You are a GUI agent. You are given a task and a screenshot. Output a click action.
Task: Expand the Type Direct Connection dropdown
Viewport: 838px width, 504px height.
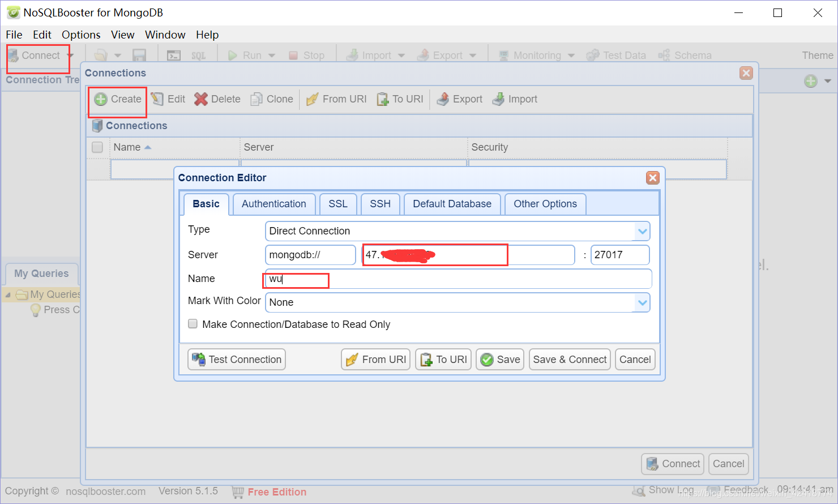[642, 231]
